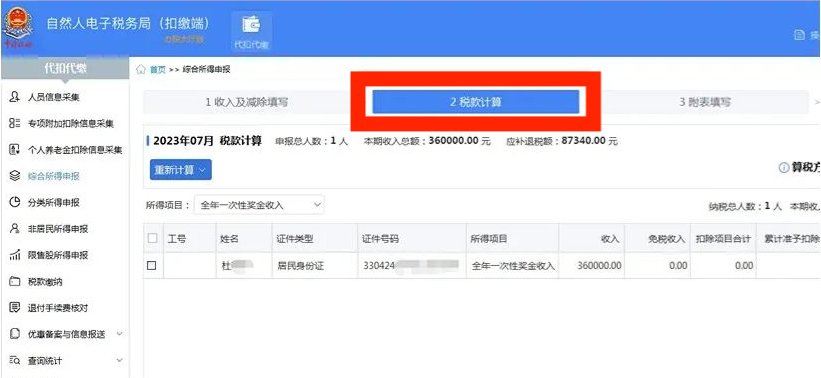The image size is (821, 378).
Task: Click the 人员信息采集 person icon
Action: [x=15, y=97]
